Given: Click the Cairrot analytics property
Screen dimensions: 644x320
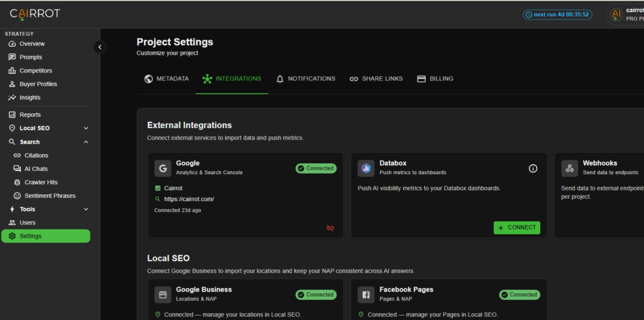Looking at the screenshot, I should click(174, 188).
